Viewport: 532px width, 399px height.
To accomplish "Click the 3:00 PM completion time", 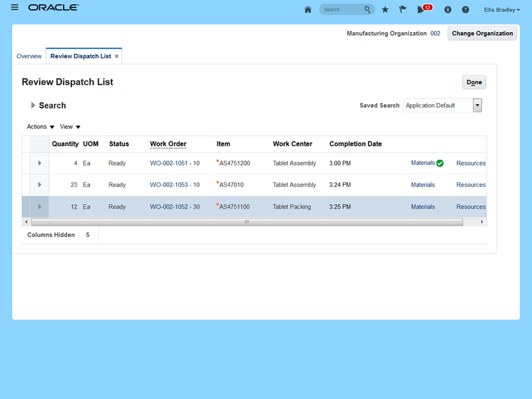I will click(340, 163).
